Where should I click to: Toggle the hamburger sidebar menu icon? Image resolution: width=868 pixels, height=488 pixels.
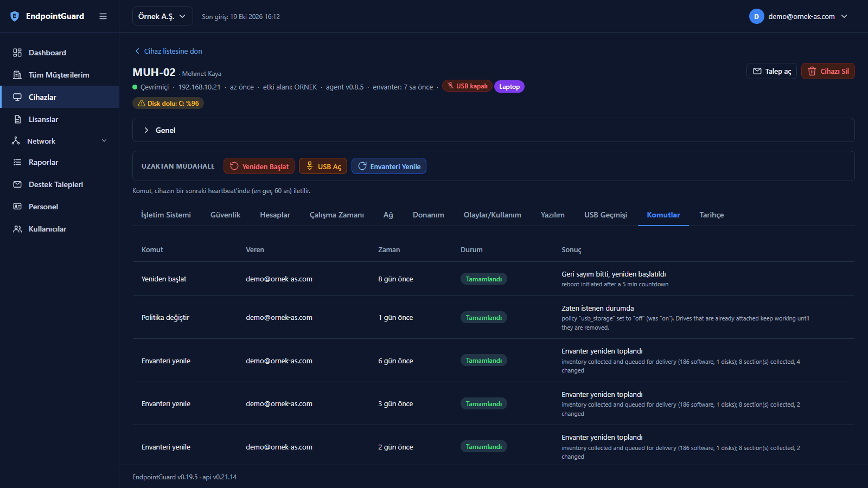(x=103, y=16)
